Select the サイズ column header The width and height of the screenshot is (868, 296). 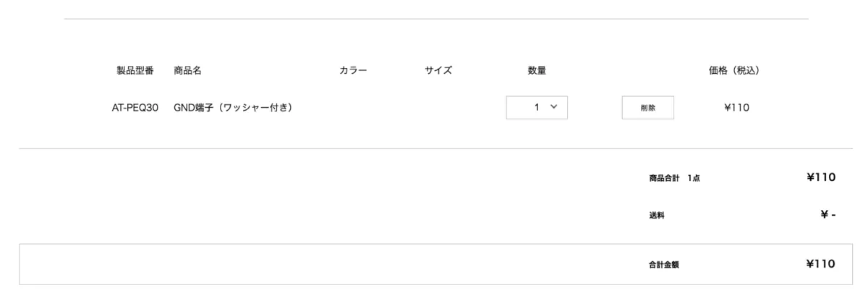(x=438, y=70)
